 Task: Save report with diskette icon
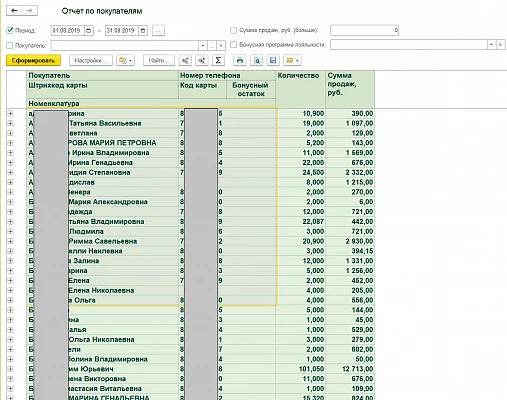(273, 60)
